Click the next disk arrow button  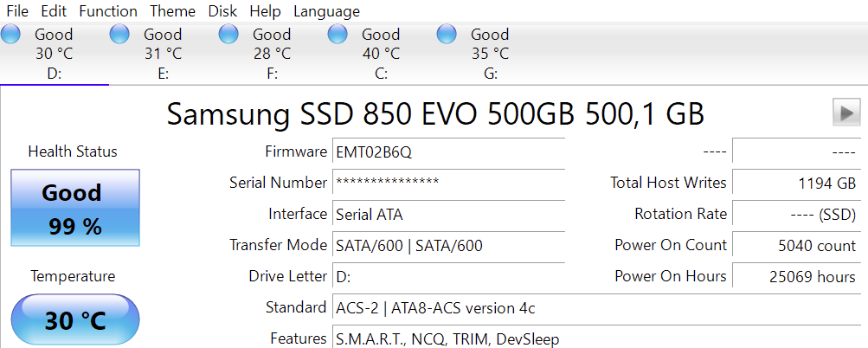tap(845, 113)
